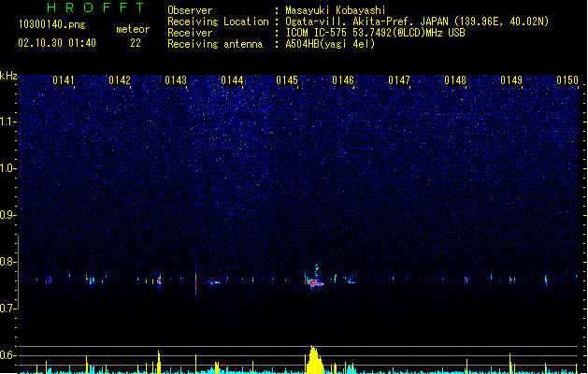Click time marker 0143
Screen dimensions: 588x374
tap(176, 80)
